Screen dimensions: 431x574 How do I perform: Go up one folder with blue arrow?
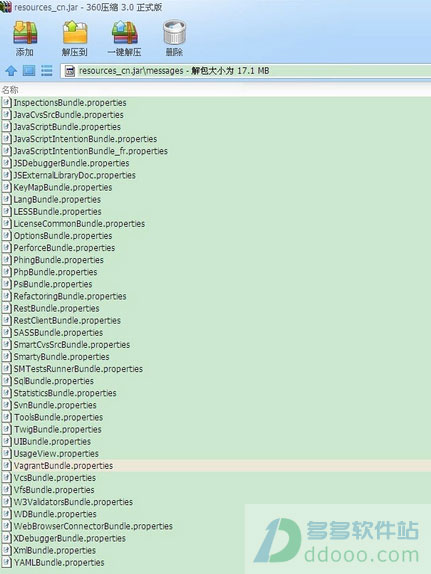tap(11, 71)
